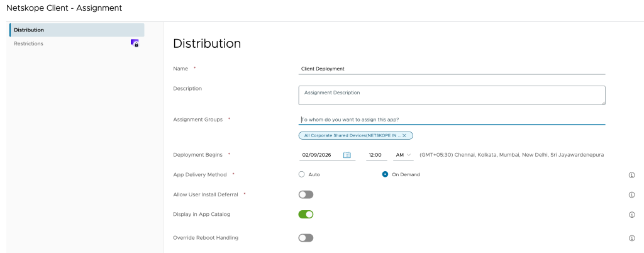
Task: Click the Deployment Begins label
Action: click(198, 155)
